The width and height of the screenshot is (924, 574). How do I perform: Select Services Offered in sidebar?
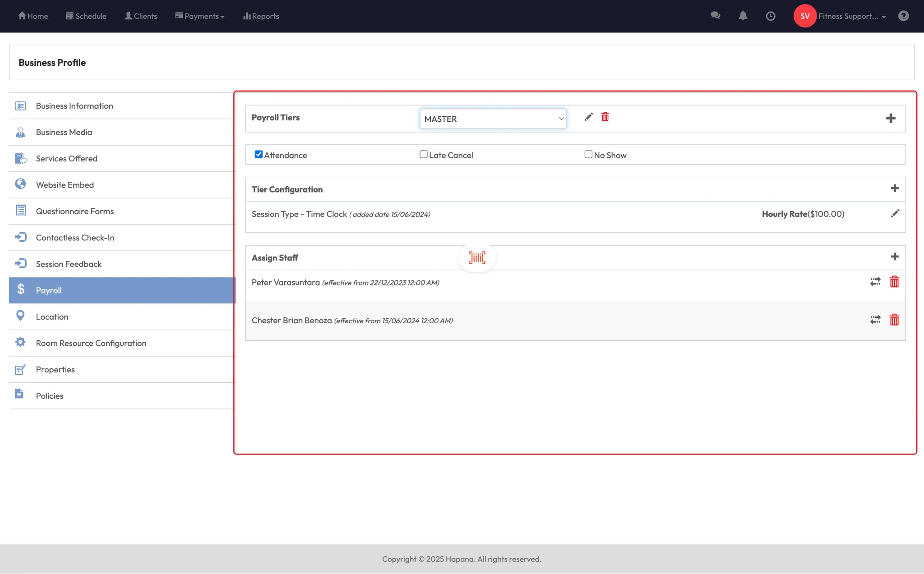click(67, 159)
